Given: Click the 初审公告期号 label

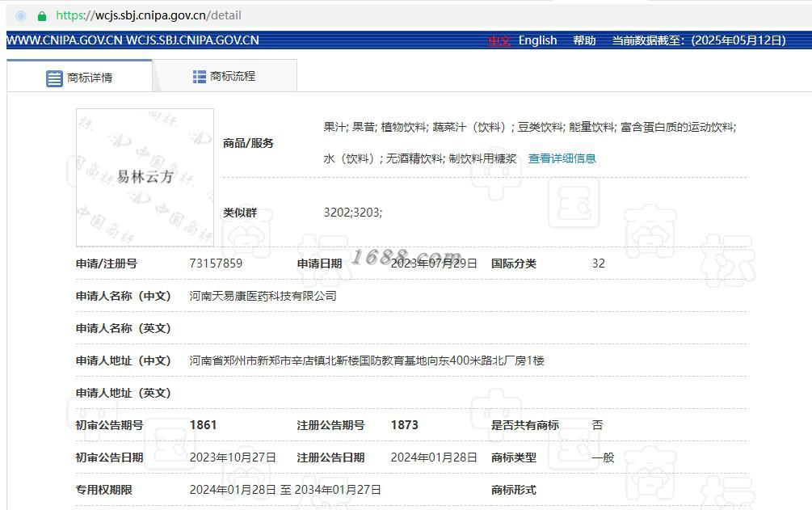Looking at the screenshot, I should tap(109, 425).
